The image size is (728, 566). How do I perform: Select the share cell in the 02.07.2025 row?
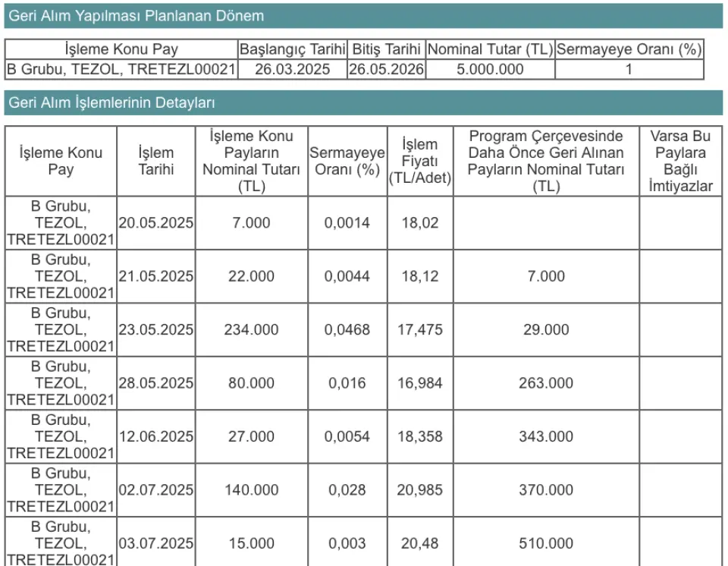coord(61,490)
